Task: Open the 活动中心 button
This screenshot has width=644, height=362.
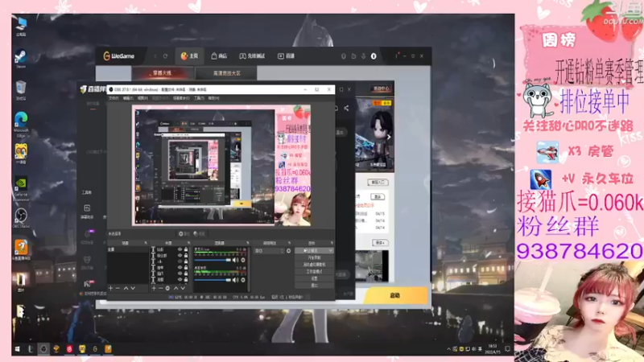Action: pyautogui.click(x=381, y=88)
